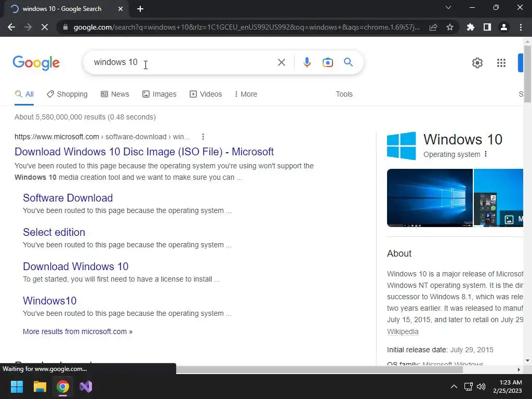Select the All results tab
532x399 pixels.
coord(24,95)
